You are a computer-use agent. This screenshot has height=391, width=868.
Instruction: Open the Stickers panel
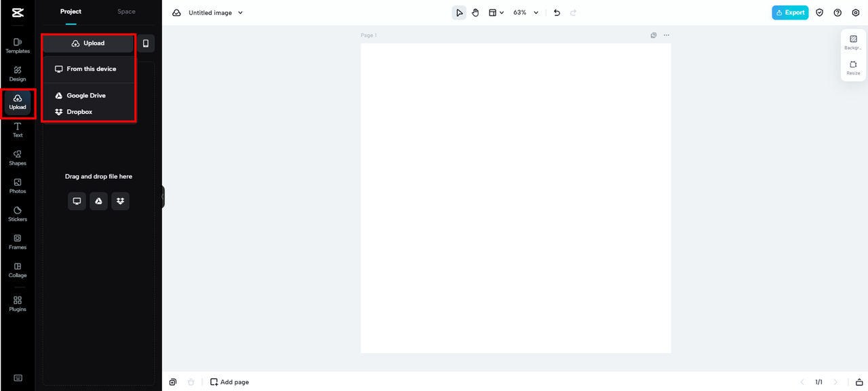(x=18, y=214)
